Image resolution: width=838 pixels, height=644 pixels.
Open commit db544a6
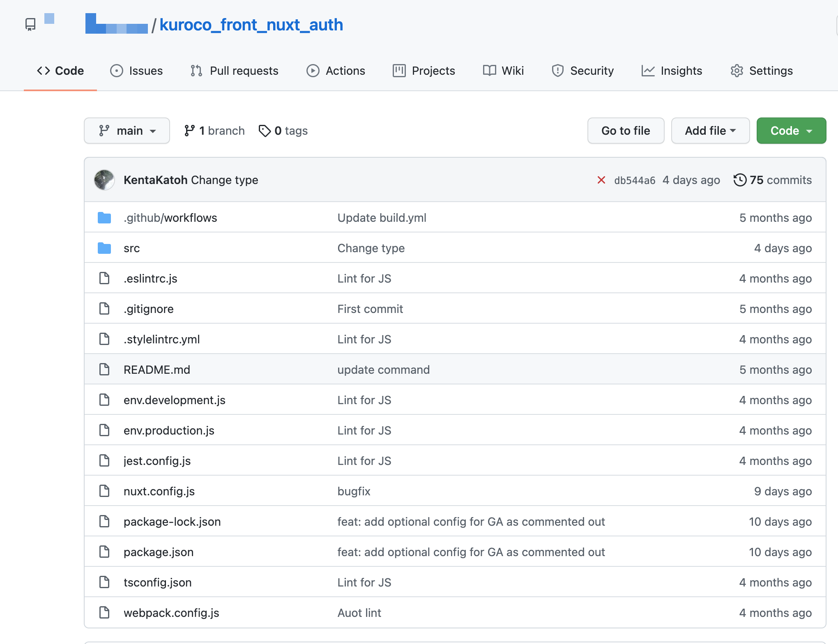coord(635,180)
